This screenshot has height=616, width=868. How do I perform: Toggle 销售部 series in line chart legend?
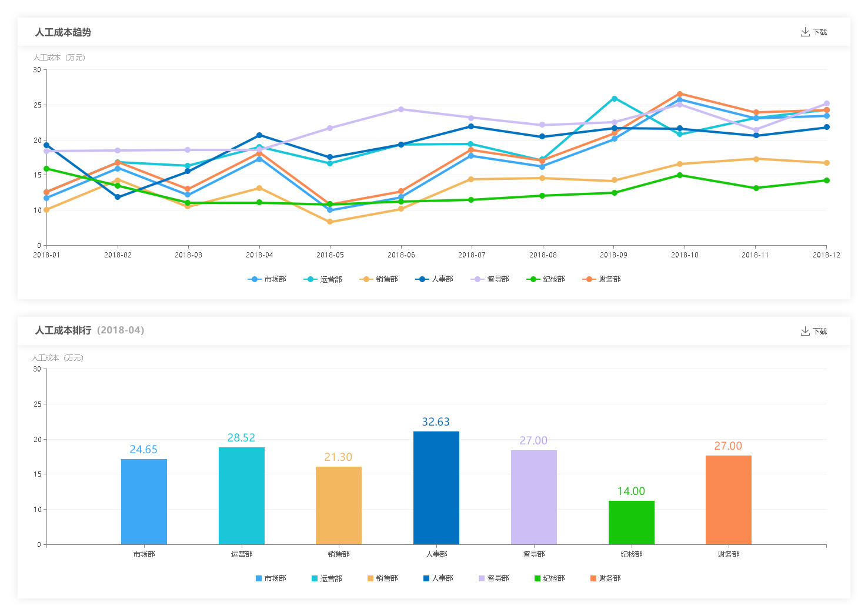pos(379,279)
